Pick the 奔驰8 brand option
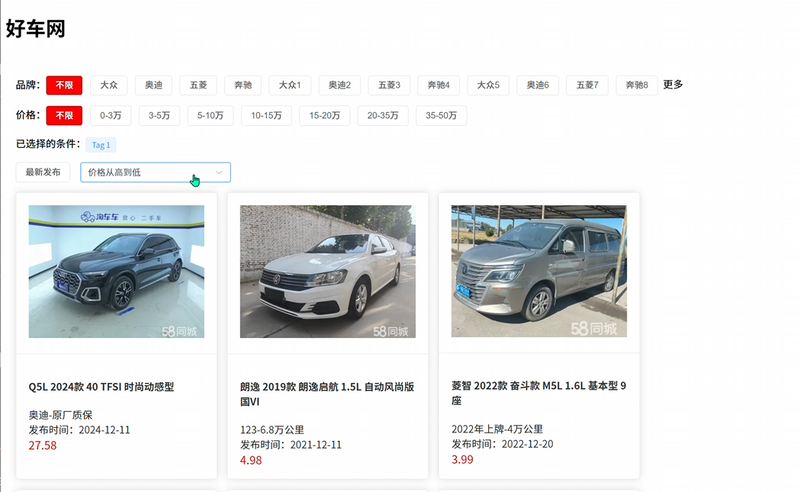Screen dimensions: 800x492 pos(637,85)
